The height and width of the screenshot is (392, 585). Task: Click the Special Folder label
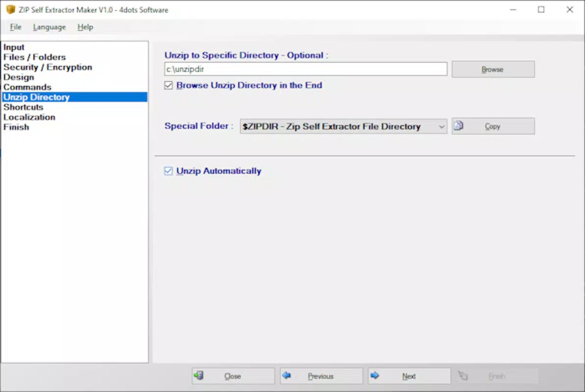198,126
